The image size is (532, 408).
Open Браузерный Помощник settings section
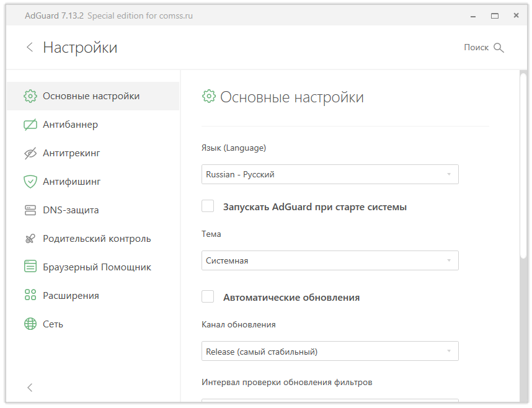point(93,267)
